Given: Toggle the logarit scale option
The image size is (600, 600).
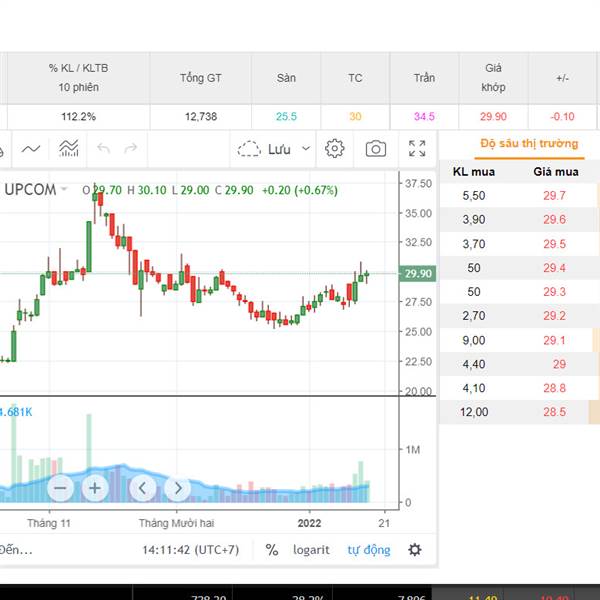Looking at the screenshot, I should click(x=311, y=549).
